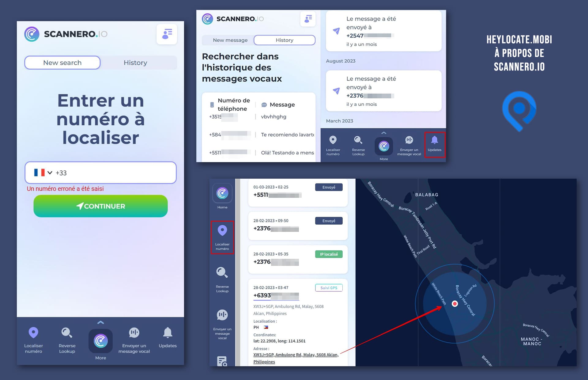Click the Scannero logo in left phone panel
Viewport: 588px width, 380px height.
66,34
